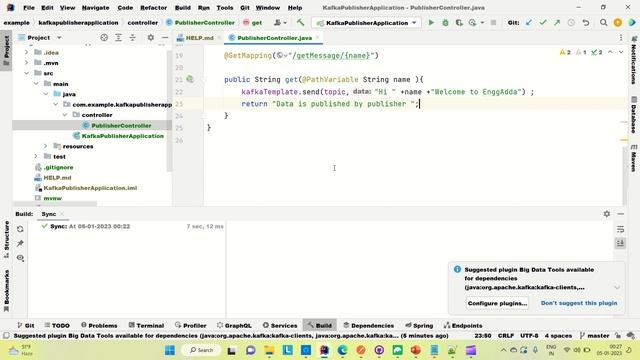Select opened file target icon in Project panel
This screenshot has height=360, width=640.
(104, 38)
